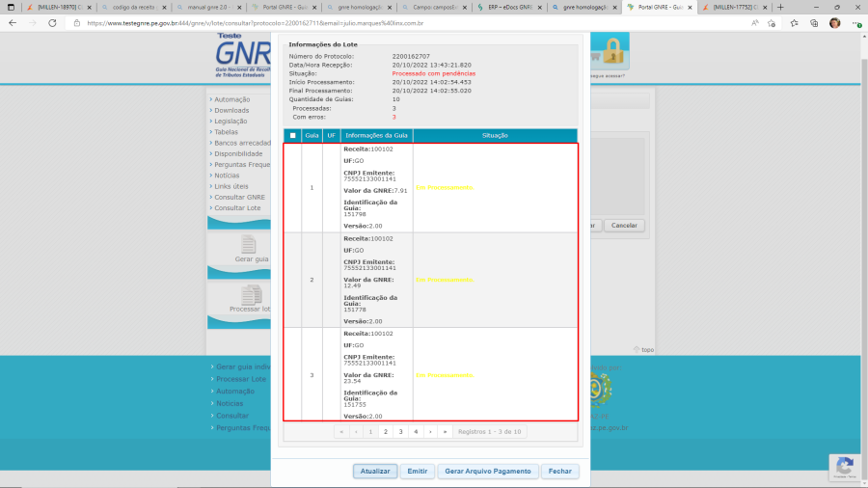The height and width of the screenshot is (488, 868).
Task: Click the previous page single arrow in the paginator
Action: tap(356, 431)
